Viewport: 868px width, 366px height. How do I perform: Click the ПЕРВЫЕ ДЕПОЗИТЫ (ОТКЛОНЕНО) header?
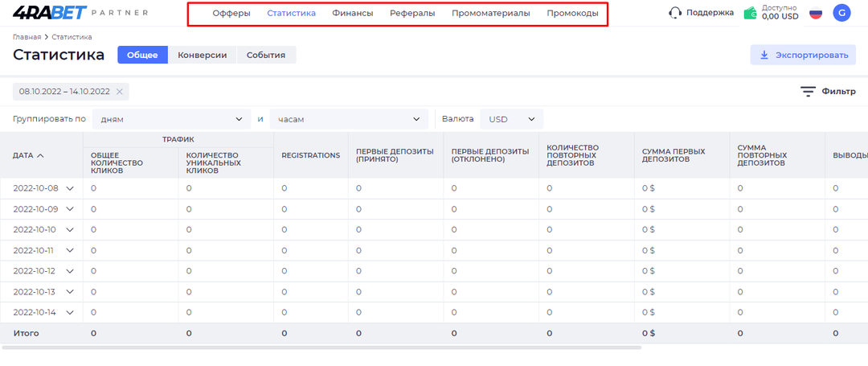point(490,155)
